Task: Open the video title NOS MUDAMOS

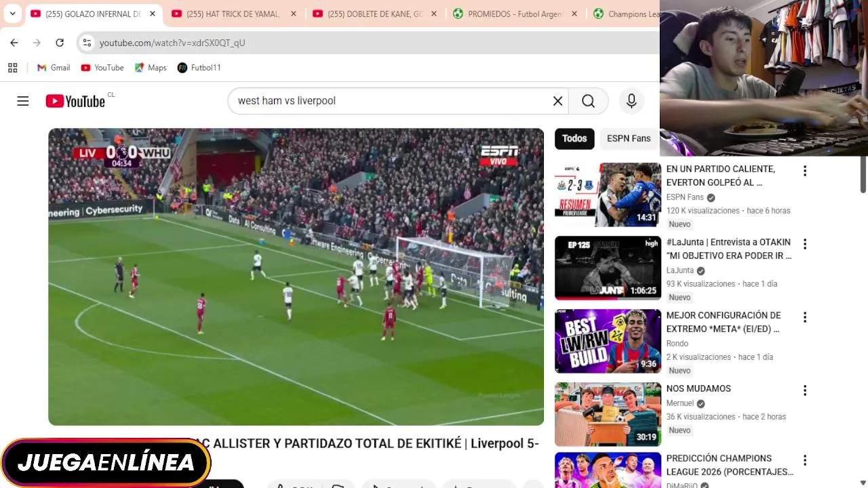Action: pos(698,388)
